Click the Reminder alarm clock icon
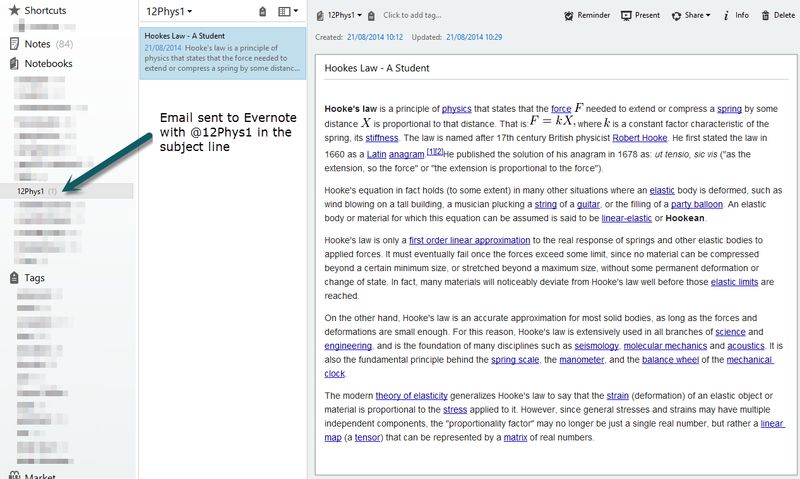Viewport: 800px width, 479px height. (x=569, y=16)
